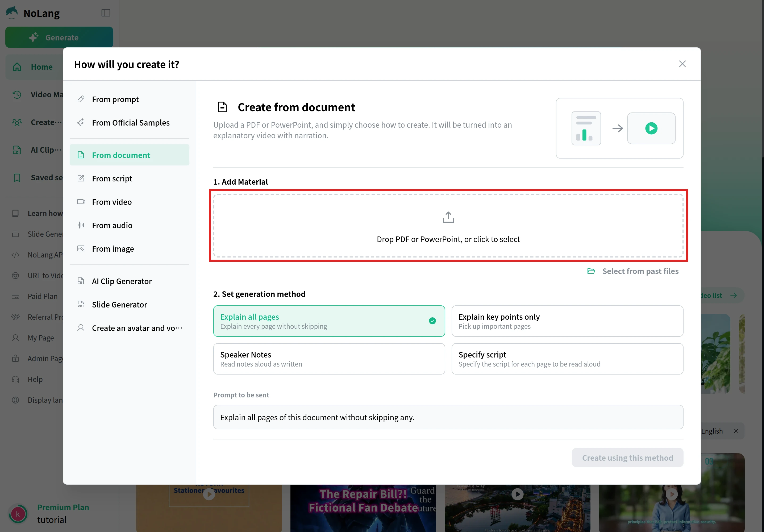Choose 'Speaker Notes' generation method
Viewport: 766px width, 532px height.
329,359
